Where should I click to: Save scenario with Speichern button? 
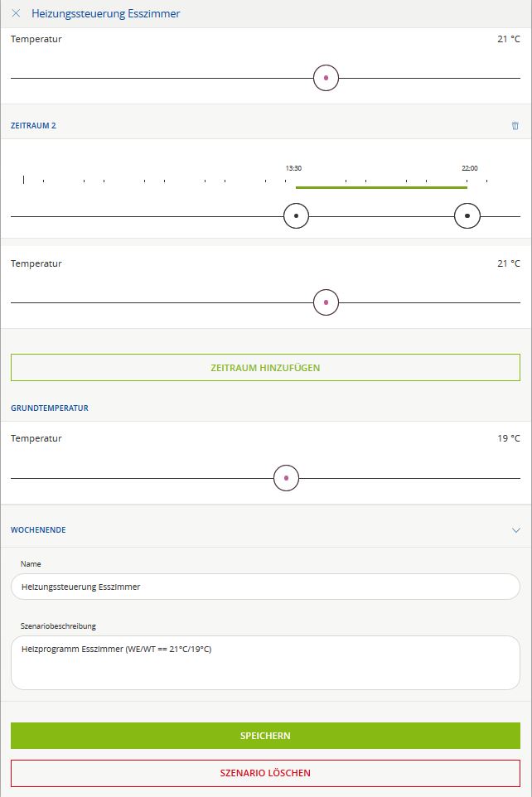pos(265,736)
